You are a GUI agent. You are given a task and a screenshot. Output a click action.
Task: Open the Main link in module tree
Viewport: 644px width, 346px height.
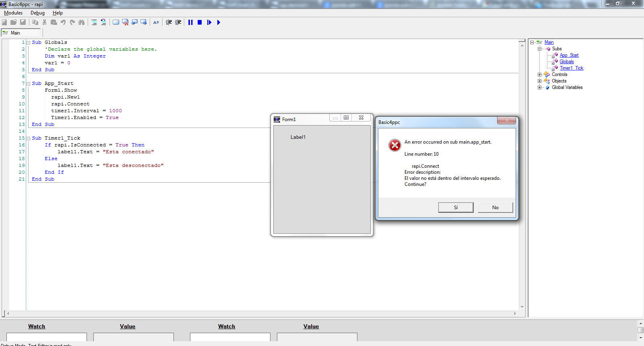point(549,42)
